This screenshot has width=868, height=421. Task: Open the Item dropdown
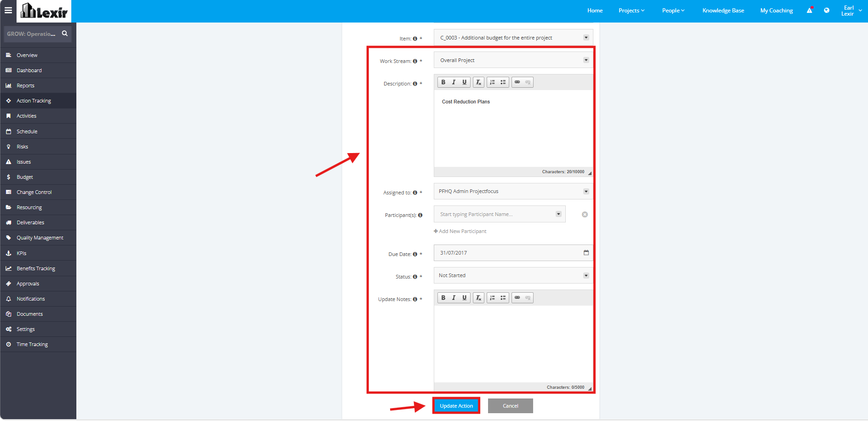pos(513,38)
